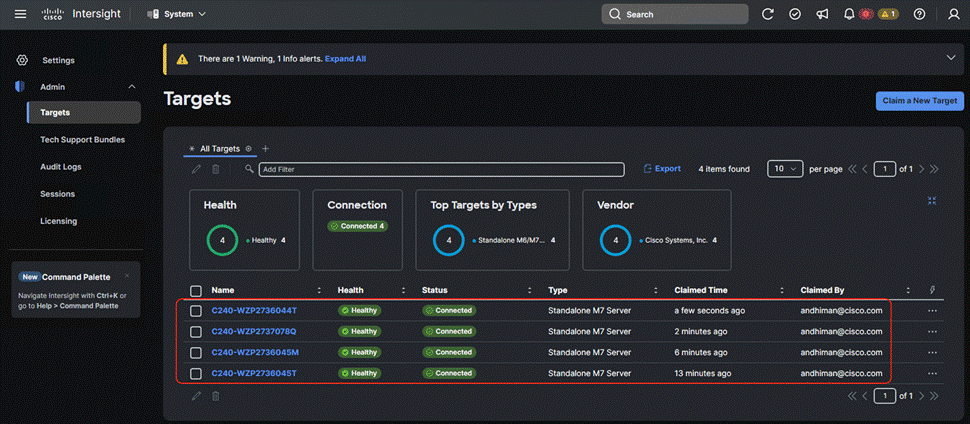Go to first page using top pagination
970x424 pixels.
point(852,169)
